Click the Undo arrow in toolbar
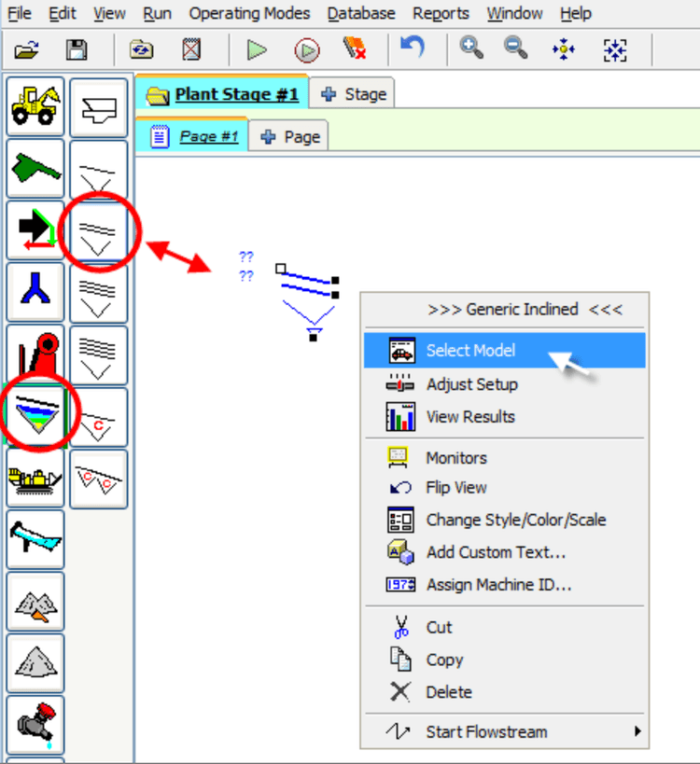This screenshot has height=764, width=700. [x=412, y=49]
